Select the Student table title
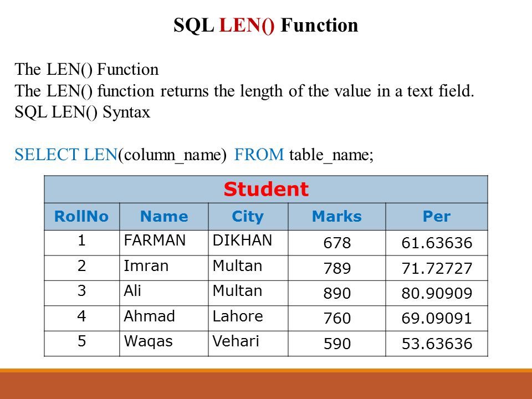This screenshot has height=399, width=532. [x=266, y=190]
